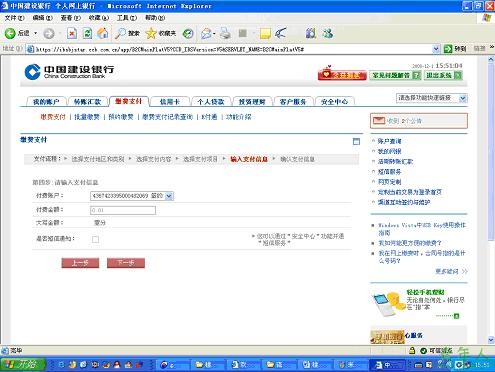495x372 pixels.
Task: Open the address bar dropdown arrow
Action: point(436,49)
